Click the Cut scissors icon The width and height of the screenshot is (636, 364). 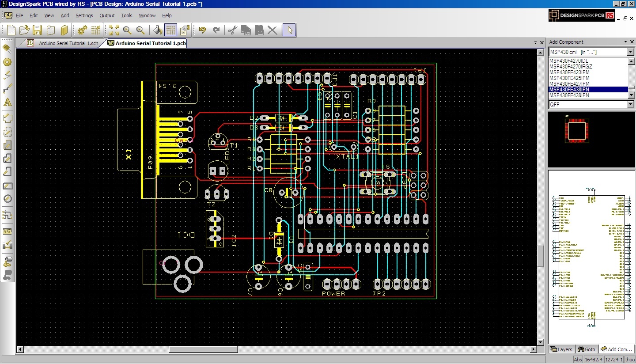232,30
